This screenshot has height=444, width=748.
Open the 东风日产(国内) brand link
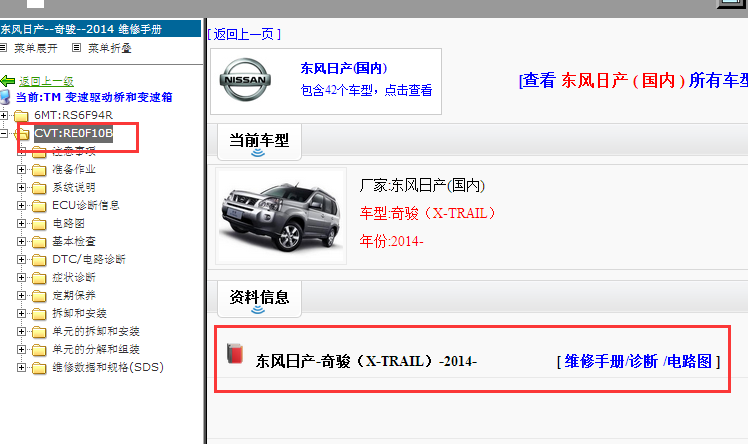pyautogui.click(x=343, y=68)
